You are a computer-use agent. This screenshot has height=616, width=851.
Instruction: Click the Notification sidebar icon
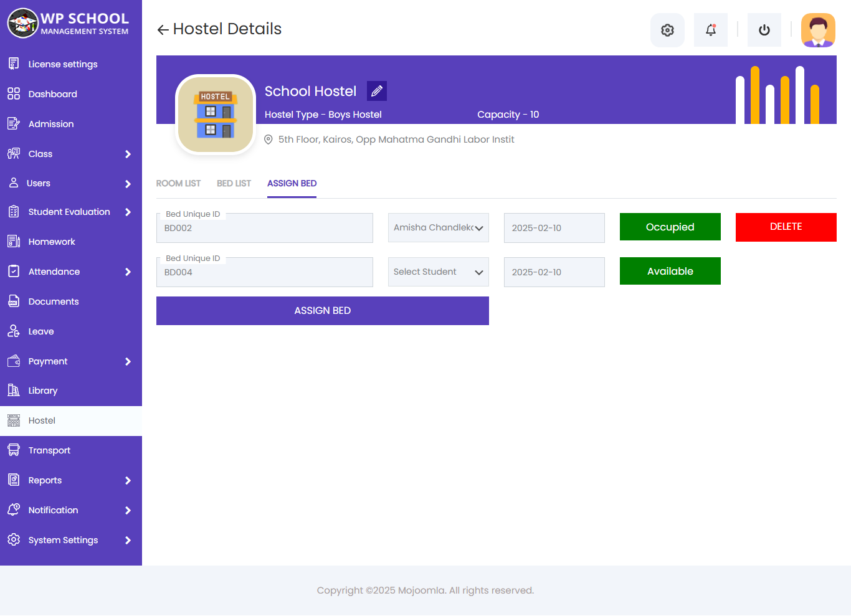click(14, 509)
